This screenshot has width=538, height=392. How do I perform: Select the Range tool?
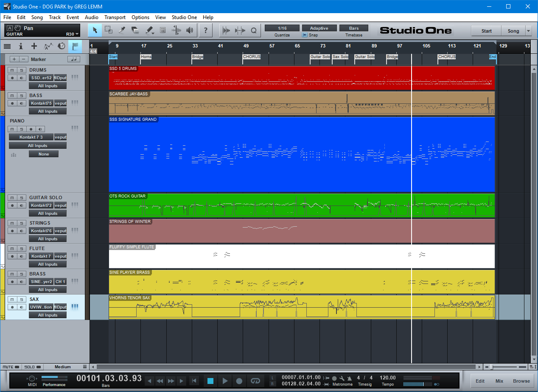click(x=109, y=30)
